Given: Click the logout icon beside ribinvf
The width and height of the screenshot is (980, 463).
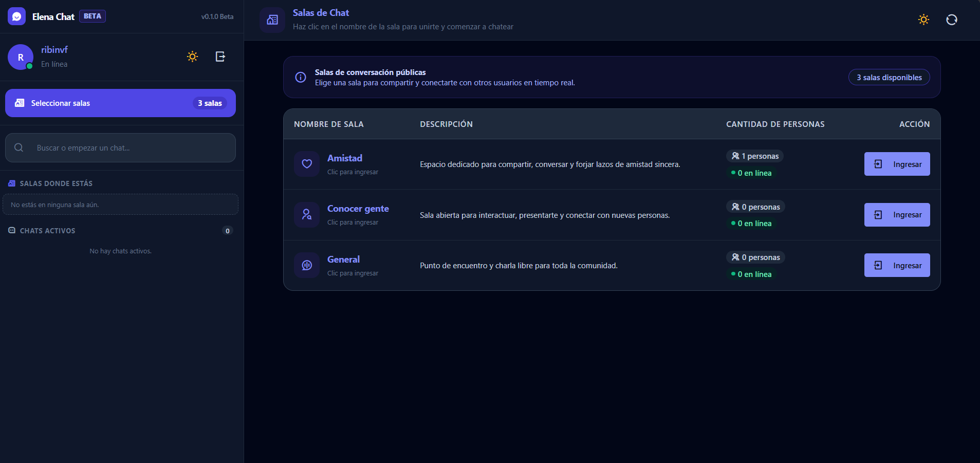Looking at the screenshot, I should [x=220, y=57].
